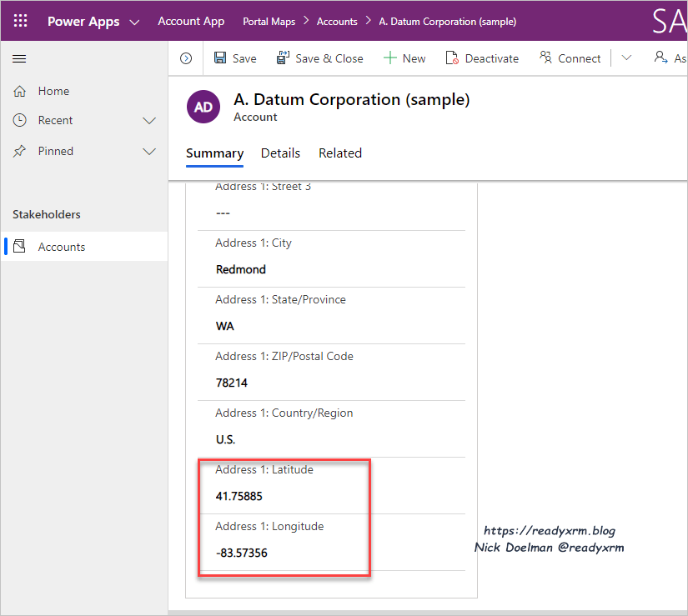This screenshot has height=616, width=688.
Task: Click the Pinned pushpin icon
Action: 20,151
